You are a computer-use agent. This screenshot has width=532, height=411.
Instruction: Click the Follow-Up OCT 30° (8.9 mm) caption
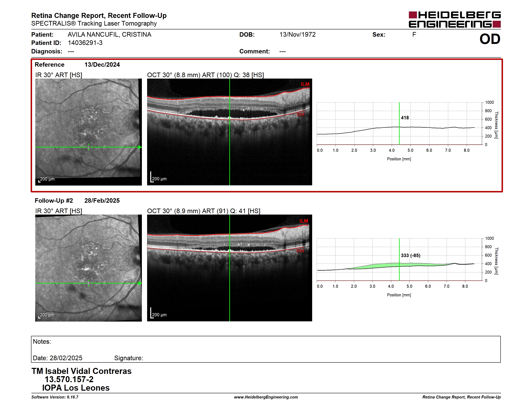pos(204,211)
